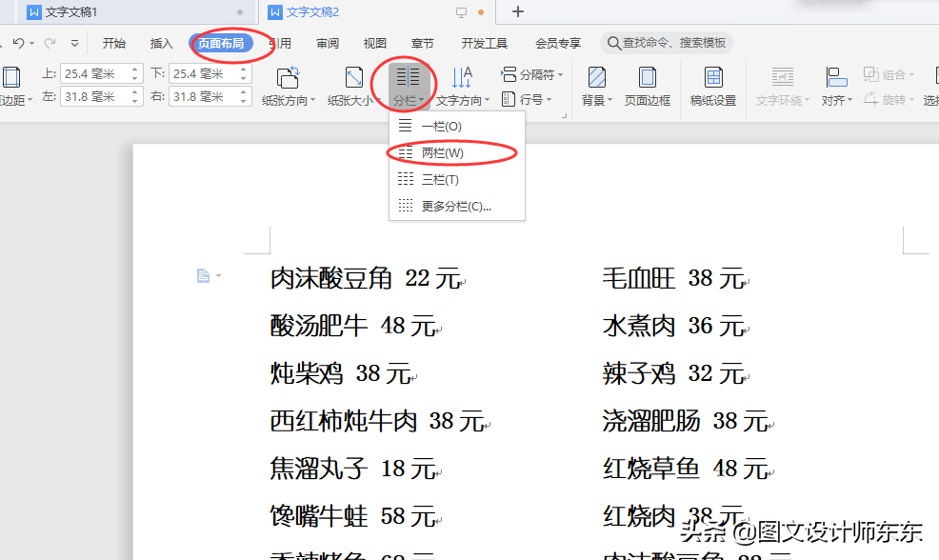Open the 纸张方向 orientation dropdown
This screenshot has width=939, height=560.
click(x=288, y=87)
